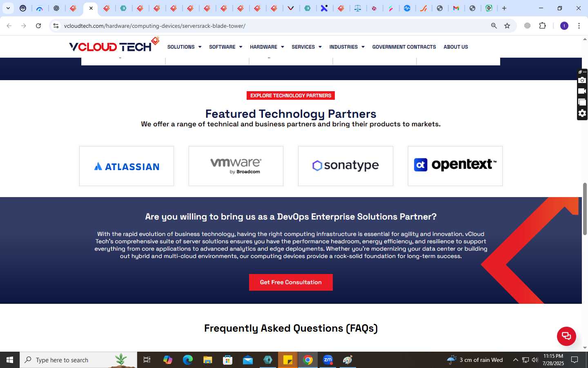Click the volume speaker tray icon
The height and width of the screenshot is (368, 588).
point(535,360)
